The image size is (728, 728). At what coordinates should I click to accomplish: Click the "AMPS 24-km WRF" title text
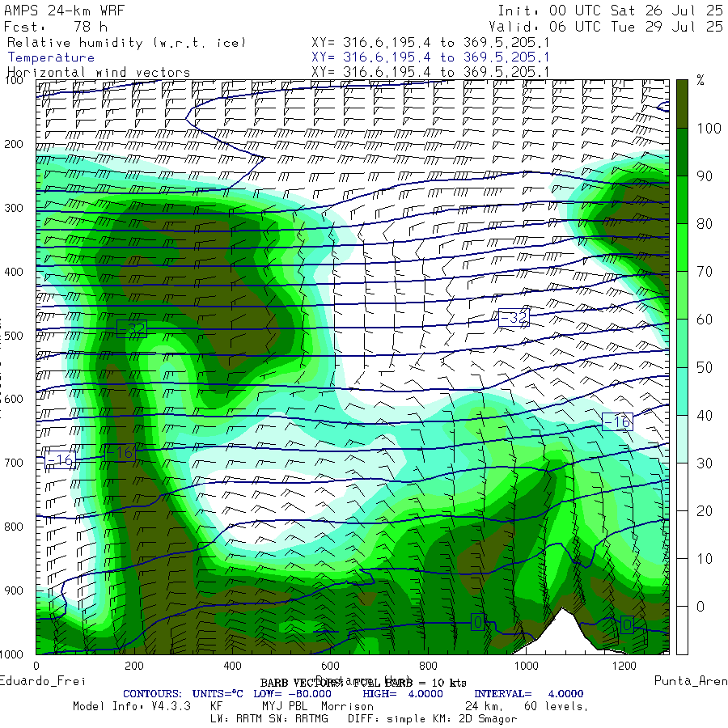click(x=64, y=11)
